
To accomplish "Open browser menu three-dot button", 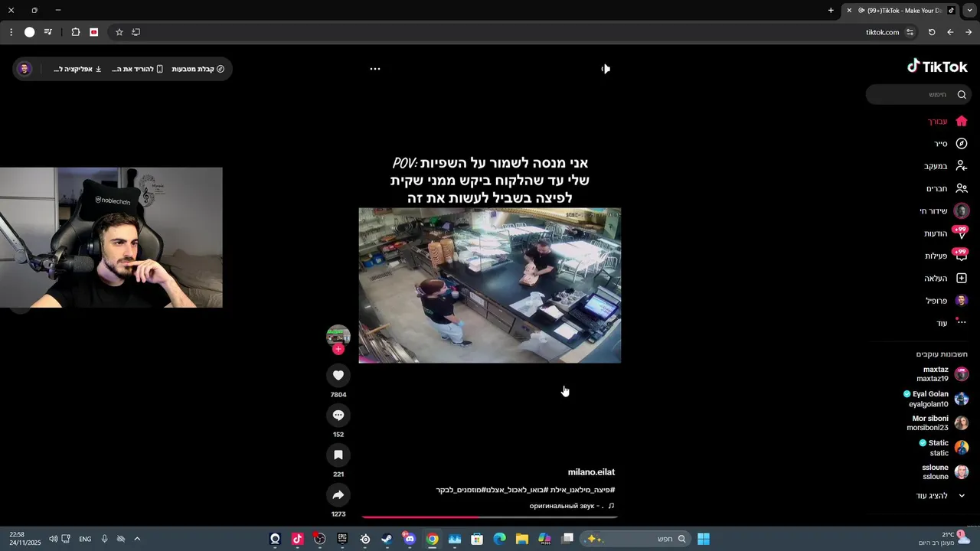I will click(x=11, y=32).
